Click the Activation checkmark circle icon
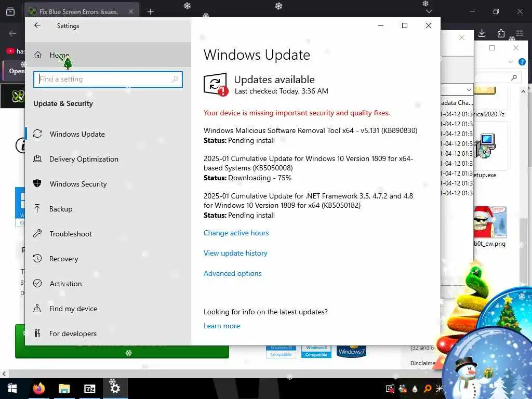532x399 pixels. pos(37,283)
